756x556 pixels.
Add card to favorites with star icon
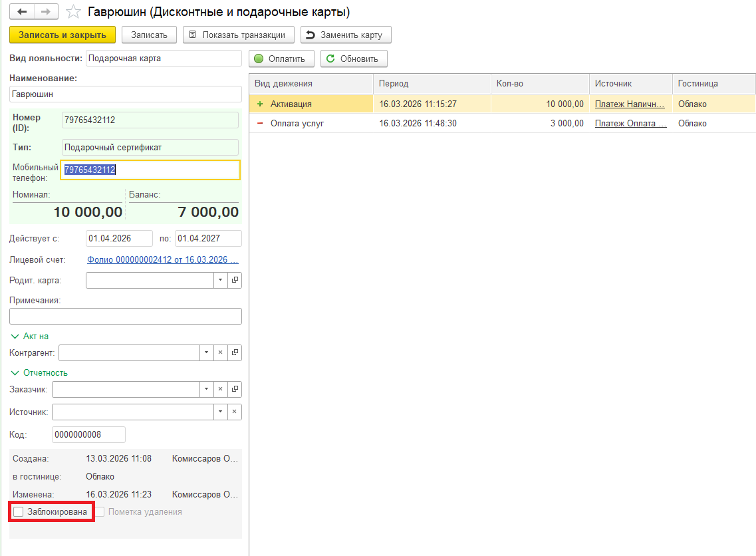point(74,12)
